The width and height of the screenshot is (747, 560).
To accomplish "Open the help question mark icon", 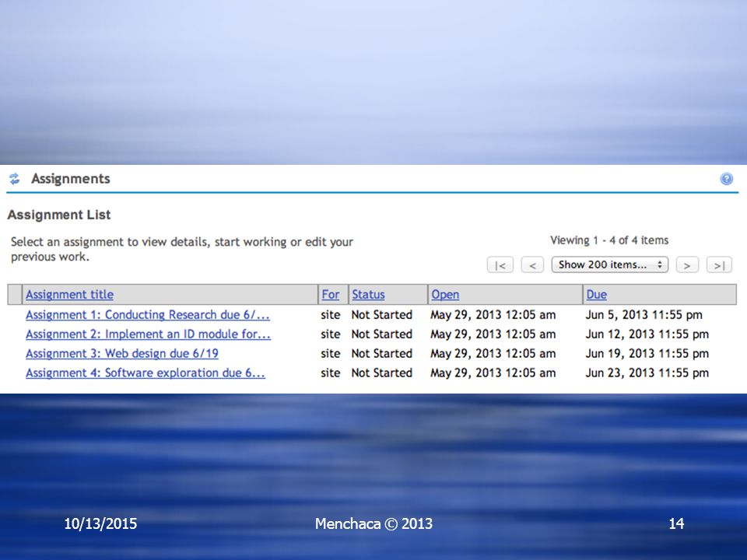I will pyautogui.click(x=726, y=179).
